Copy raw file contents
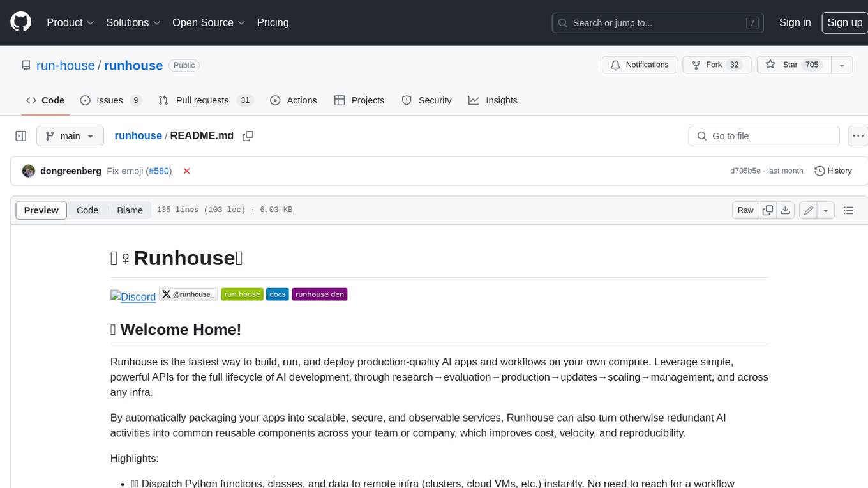Viewport: 868px width, 488px height. tap(768, 210)
